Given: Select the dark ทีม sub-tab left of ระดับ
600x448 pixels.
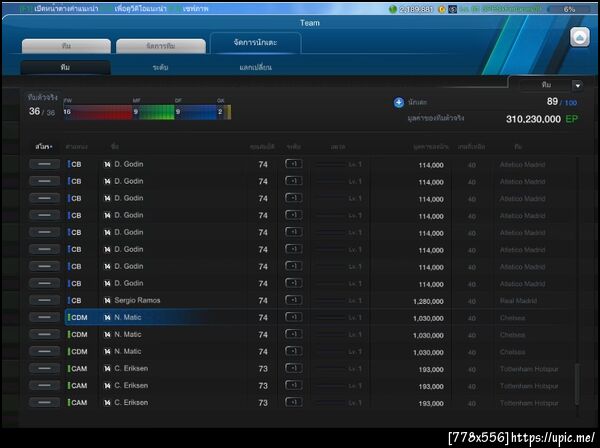Looking at the screenshot, I should [x=65, y=67].
